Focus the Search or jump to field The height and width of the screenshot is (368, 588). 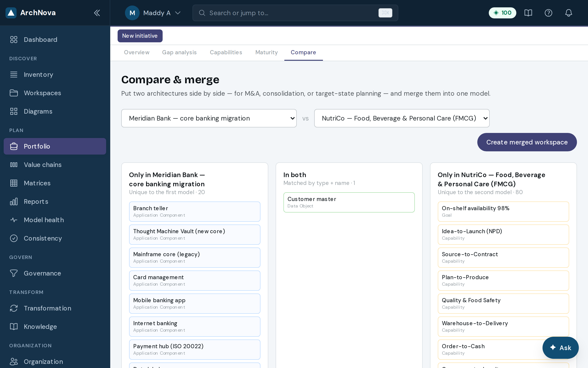295,13
